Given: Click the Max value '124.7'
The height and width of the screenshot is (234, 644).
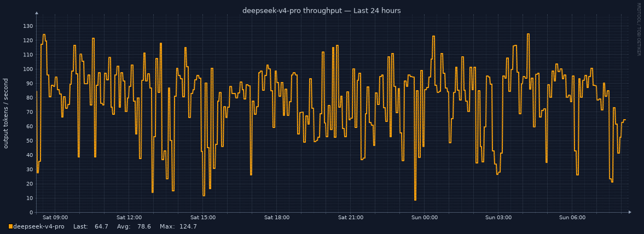Looking at the screenshot, I should pos(188,226).
